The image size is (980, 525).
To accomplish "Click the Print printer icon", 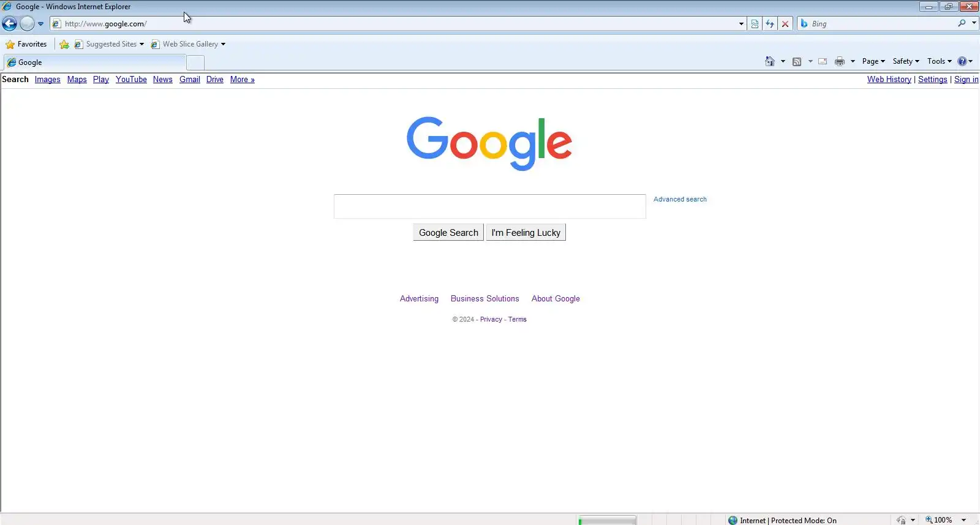I will pyautogui.click(x=840, y=61).
